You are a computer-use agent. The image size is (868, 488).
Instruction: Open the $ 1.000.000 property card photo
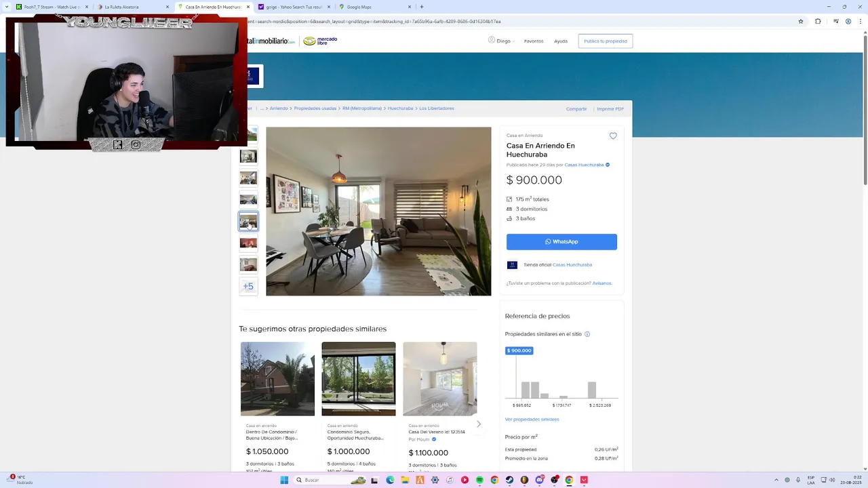[359, 379]
